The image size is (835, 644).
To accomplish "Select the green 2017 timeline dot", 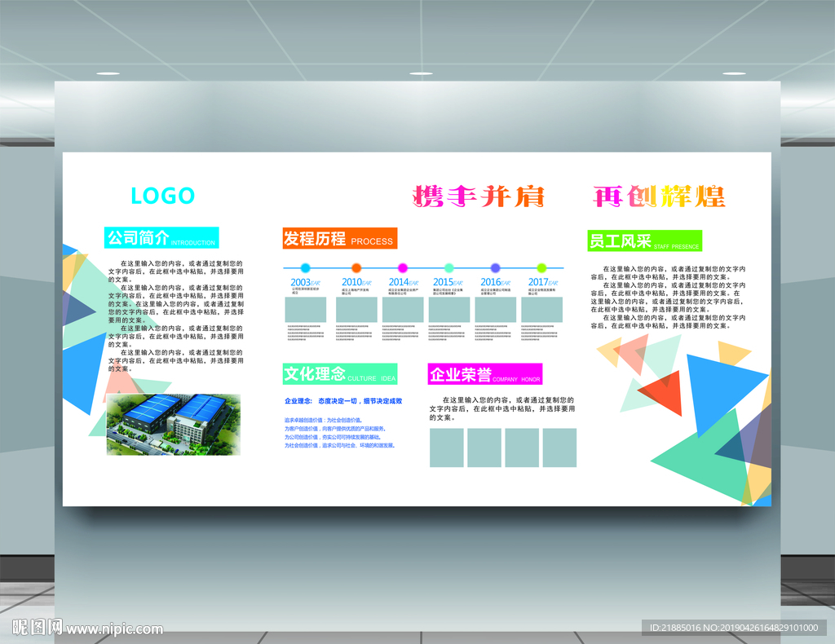I will point(541,267).
